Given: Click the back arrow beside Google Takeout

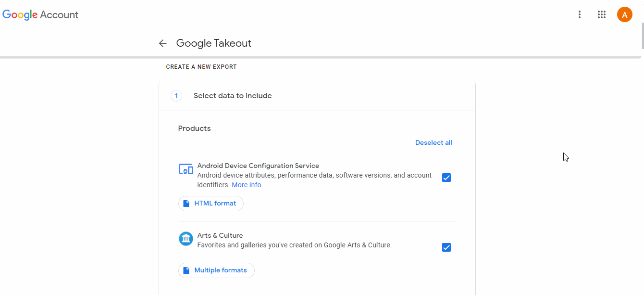Looking at the screenshot, I should [162, 43].
